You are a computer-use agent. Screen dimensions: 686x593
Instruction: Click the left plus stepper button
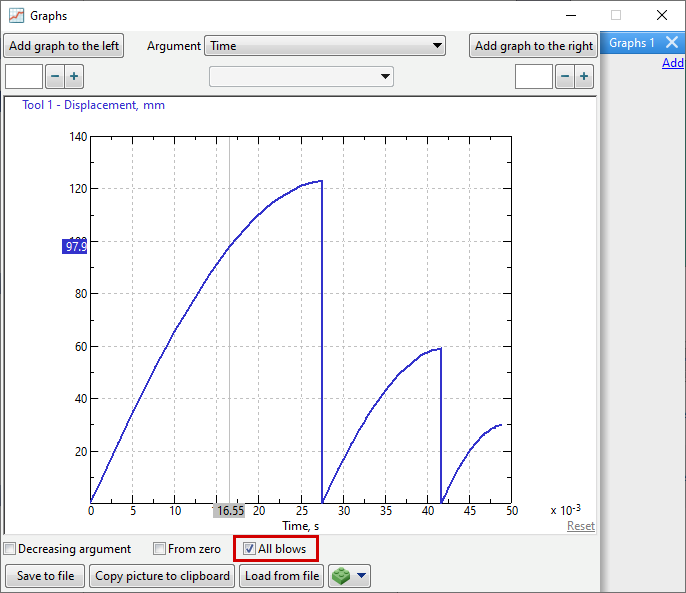click(x=74, y=77)
